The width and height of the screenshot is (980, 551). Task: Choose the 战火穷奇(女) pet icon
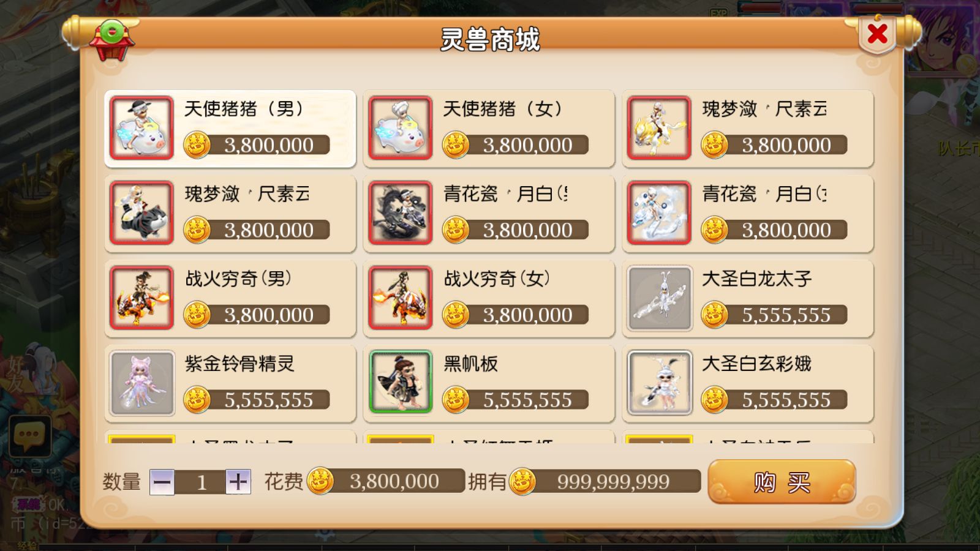coord(401,298)
